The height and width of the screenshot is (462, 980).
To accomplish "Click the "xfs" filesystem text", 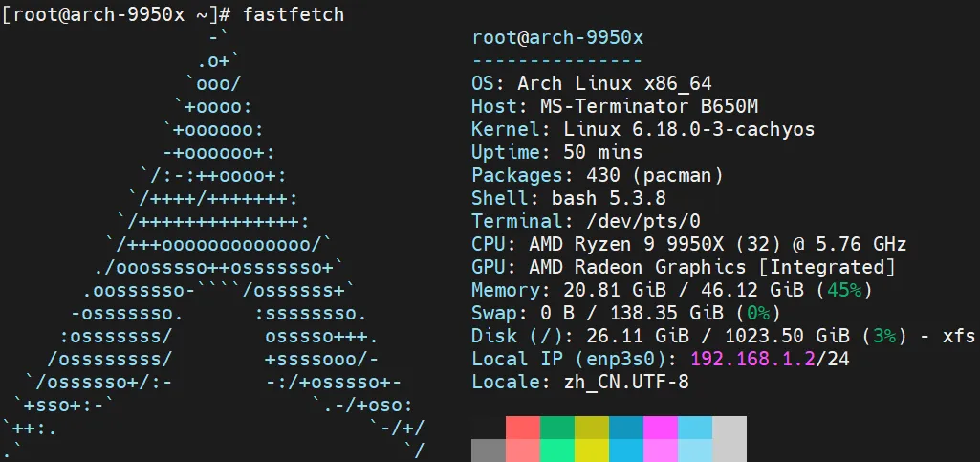I will pyautogui.click(x=958, y=336).
